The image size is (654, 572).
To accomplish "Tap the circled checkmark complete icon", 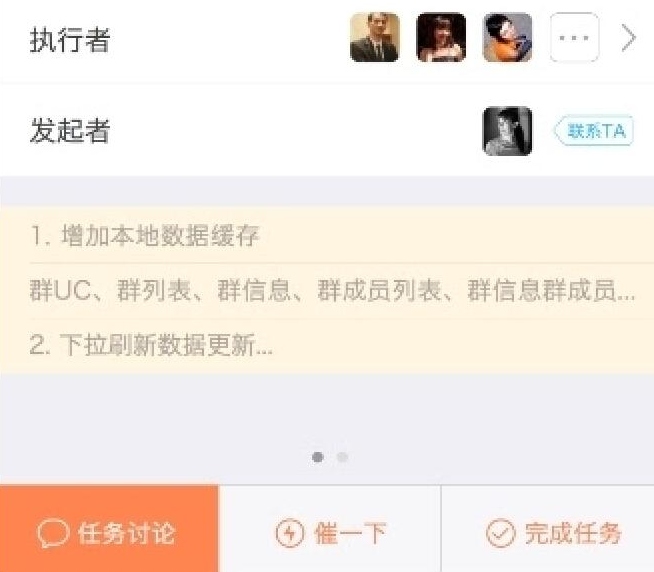I will coord(501,533).
